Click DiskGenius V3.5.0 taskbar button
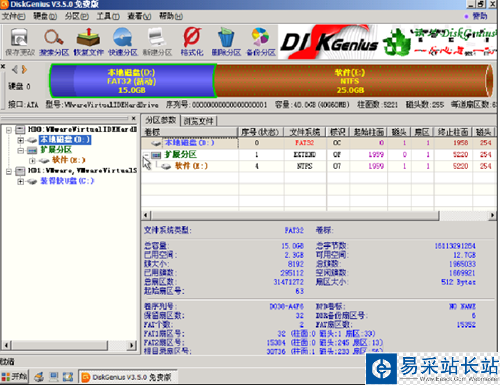The image size is (500, 385). [128, 377]
